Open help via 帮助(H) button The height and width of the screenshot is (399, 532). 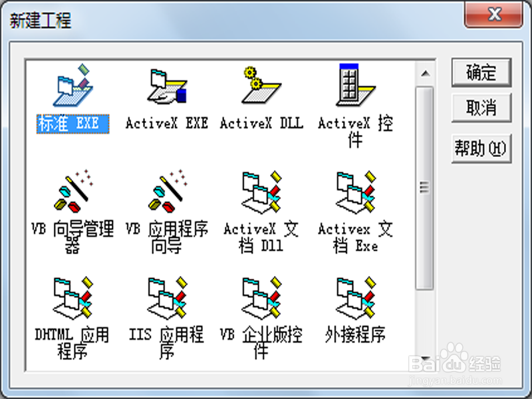click(481, 148)
